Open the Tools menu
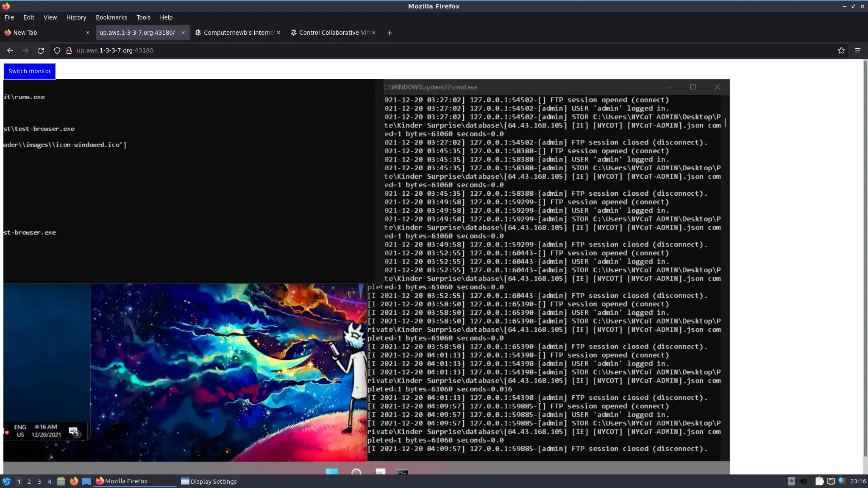This screenshot has width=868, height=488. click(143, 17)
